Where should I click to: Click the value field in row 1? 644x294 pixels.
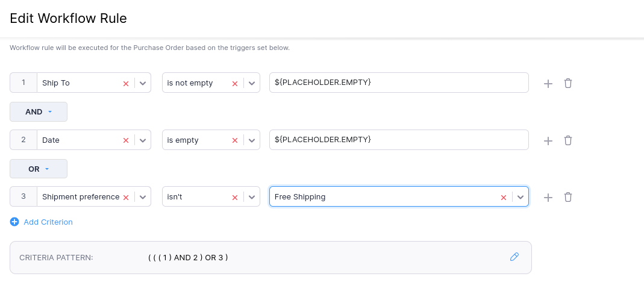398,83
